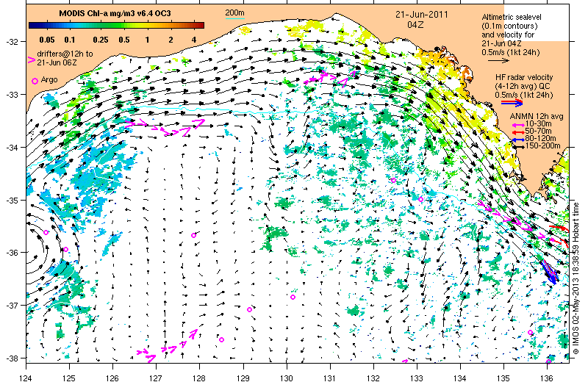Viewport: 588px width, 382px height.
Task: Click the red 50-70m depth arrow in the legend
Action: coord(519,131)
